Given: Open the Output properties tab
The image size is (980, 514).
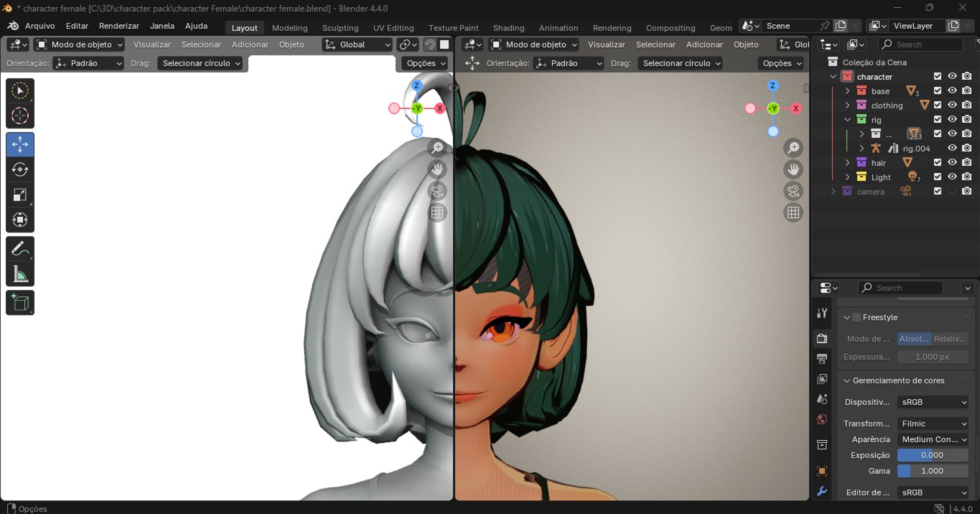Looking at the screenshot, I should (x=822, y=359).
